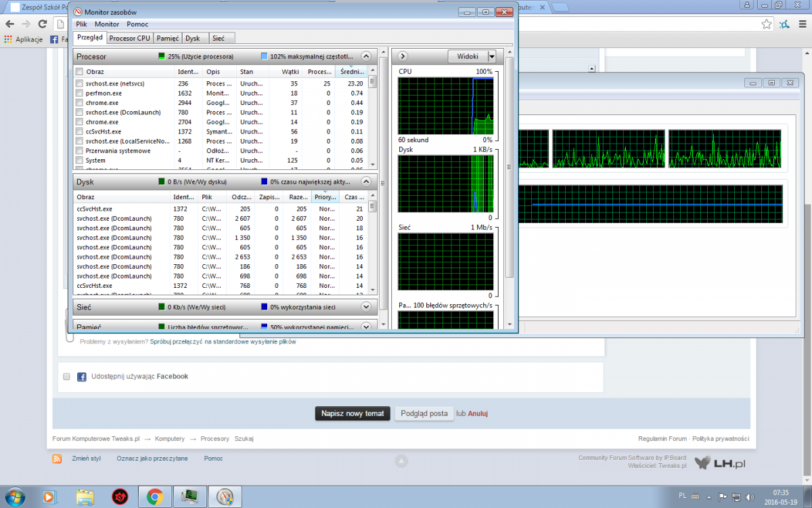Open the Monitor menu
The height and width of the screenshot is (508, 812).
pyautogui.click(x=107, y=24)
